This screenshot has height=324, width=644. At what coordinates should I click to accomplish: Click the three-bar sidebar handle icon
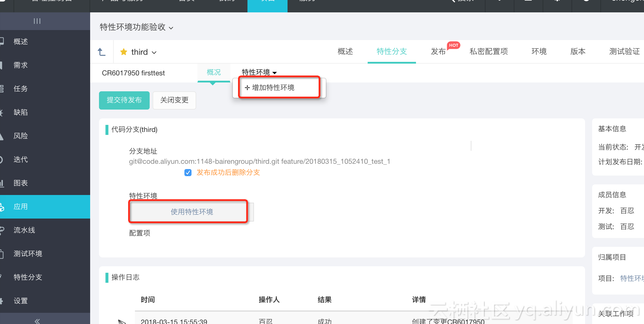(37, 21)
